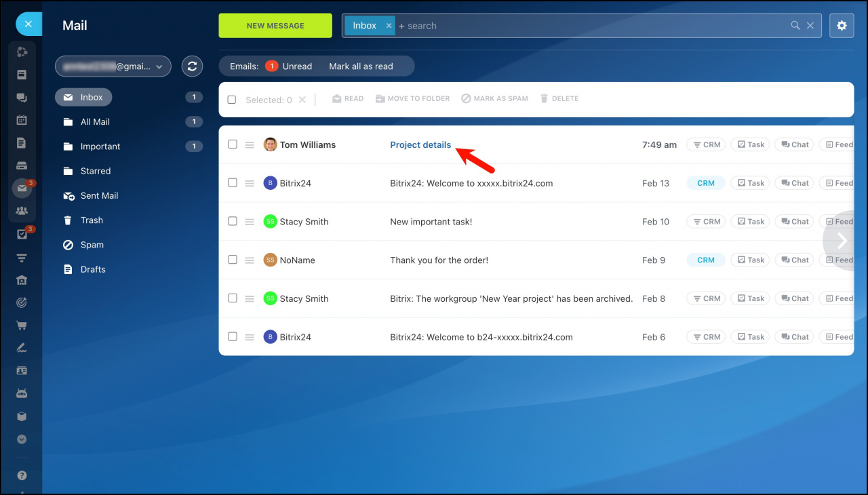Viewport: 868px width, 495px height.
Task: Open the contact card icon in the sidebar
Action: point(22,371)
